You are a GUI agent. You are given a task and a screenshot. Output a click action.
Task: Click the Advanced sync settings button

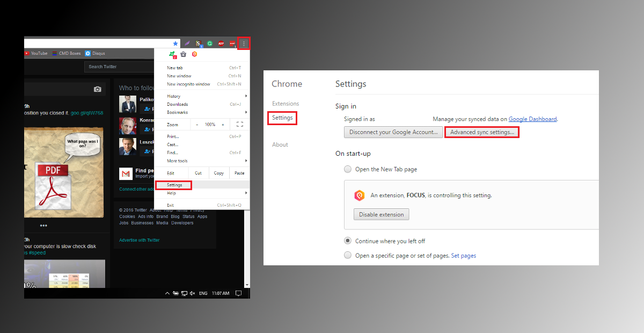point(482,132)
